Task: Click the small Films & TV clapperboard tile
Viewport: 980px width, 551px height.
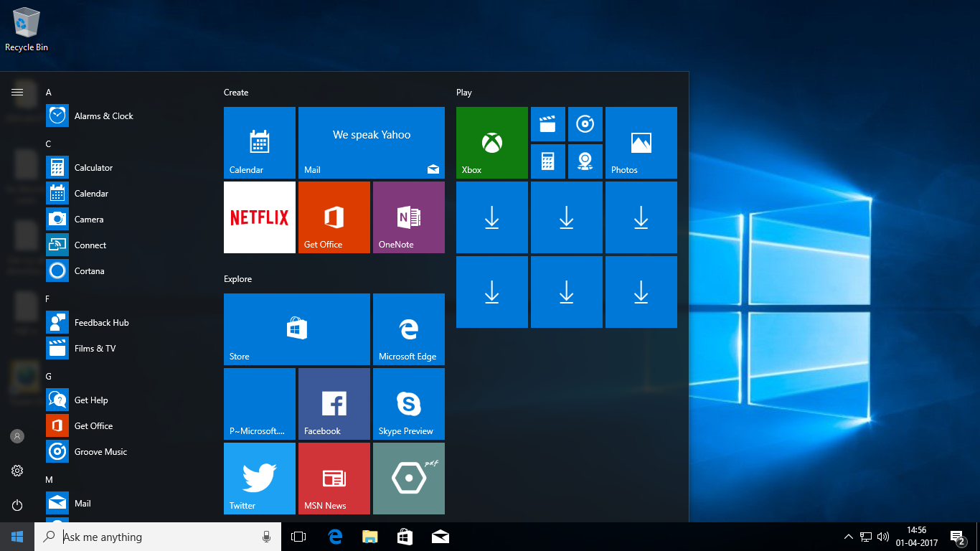Action: pos(548,124)
